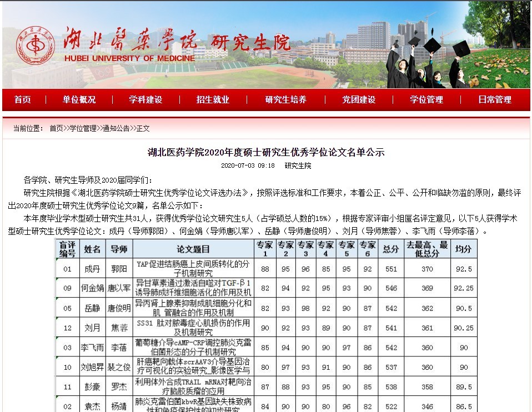The width and height of the screenshot is (532, 412).
Task: Click the thesis title starting with SS31
Action: point(193,328)
